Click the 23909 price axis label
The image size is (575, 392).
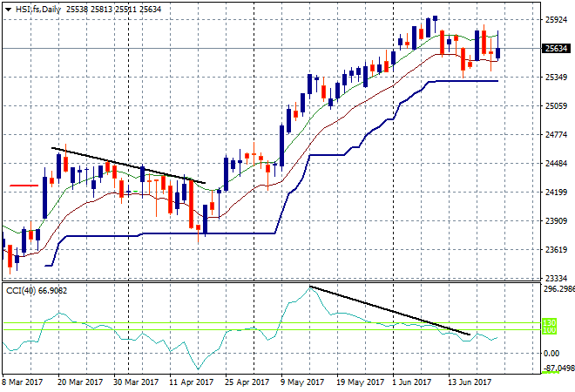[556, 220]
